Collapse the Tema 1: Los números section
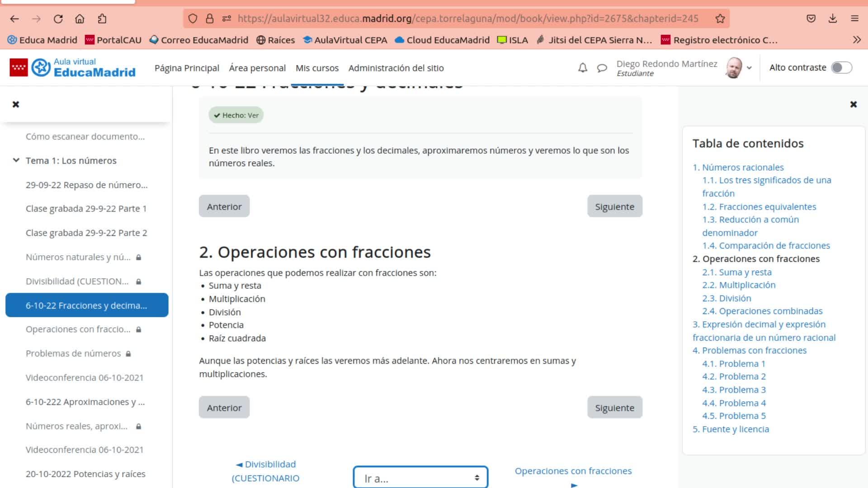 16,160
